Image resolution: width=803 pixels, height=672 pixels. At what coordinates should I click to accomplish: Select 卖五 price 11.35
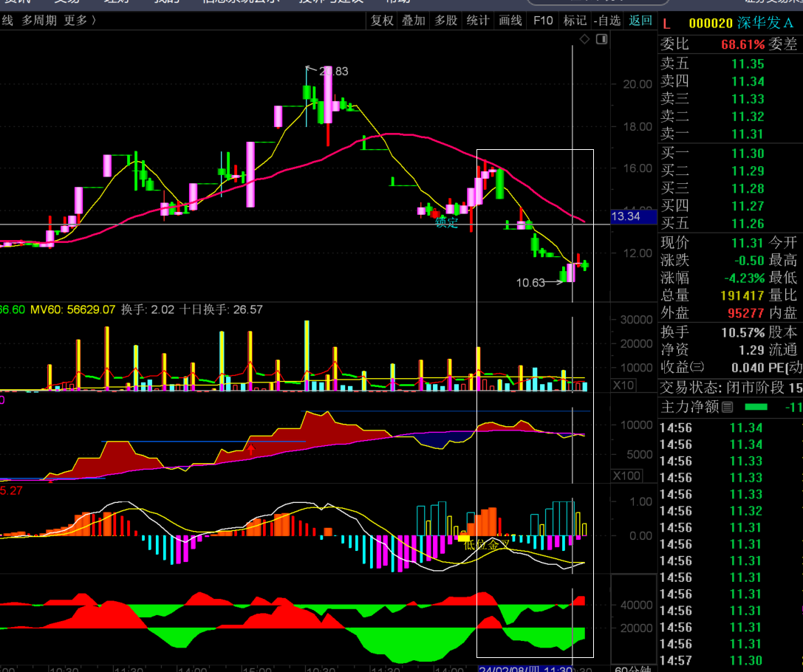coord(748,64)
